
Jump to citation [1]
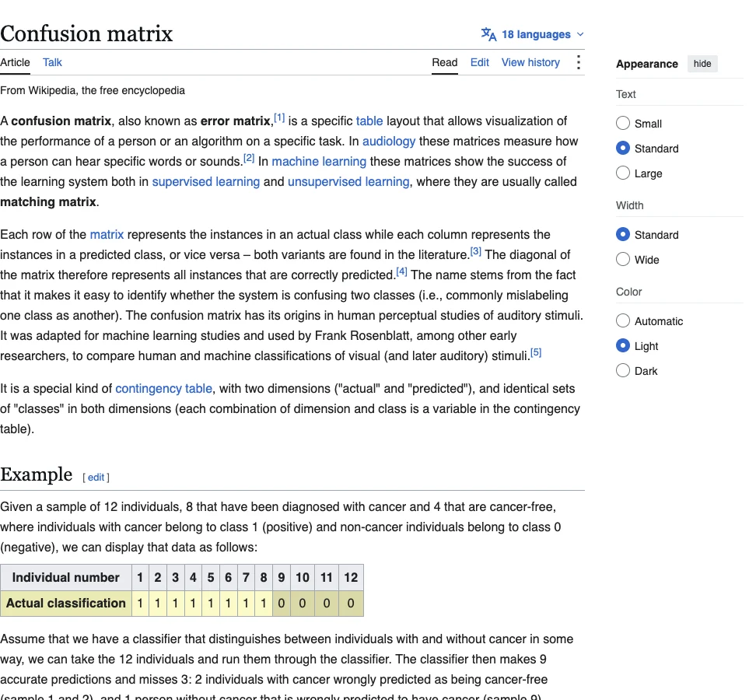click(x=279, y=117)
